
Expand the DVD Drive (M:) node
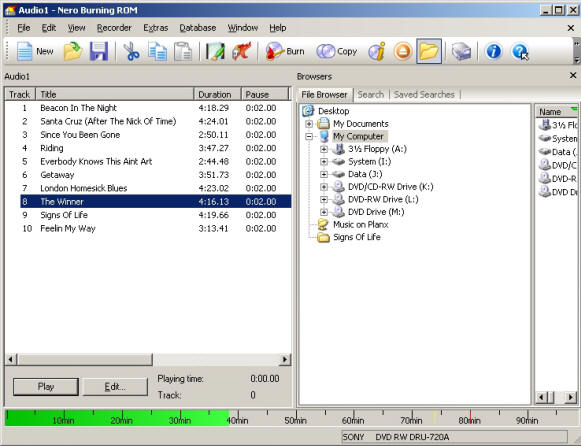click(324, 212)
